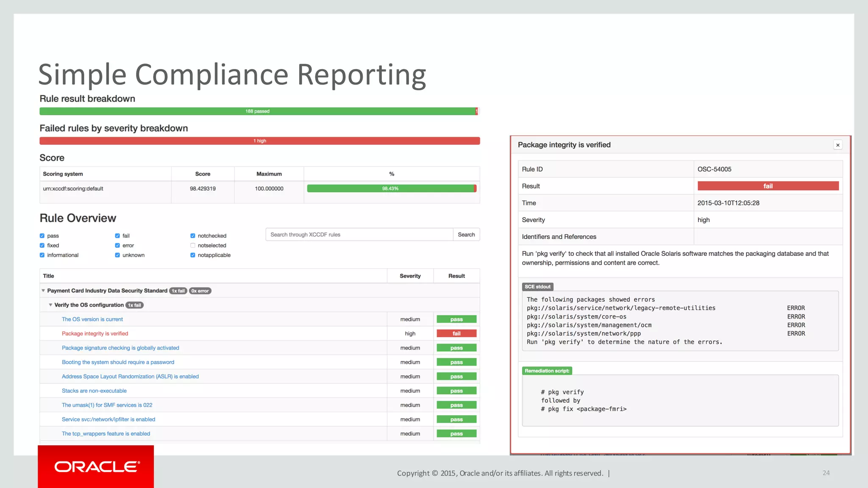
Task: Open Booting the system should require a password
Action: [118, 362]
